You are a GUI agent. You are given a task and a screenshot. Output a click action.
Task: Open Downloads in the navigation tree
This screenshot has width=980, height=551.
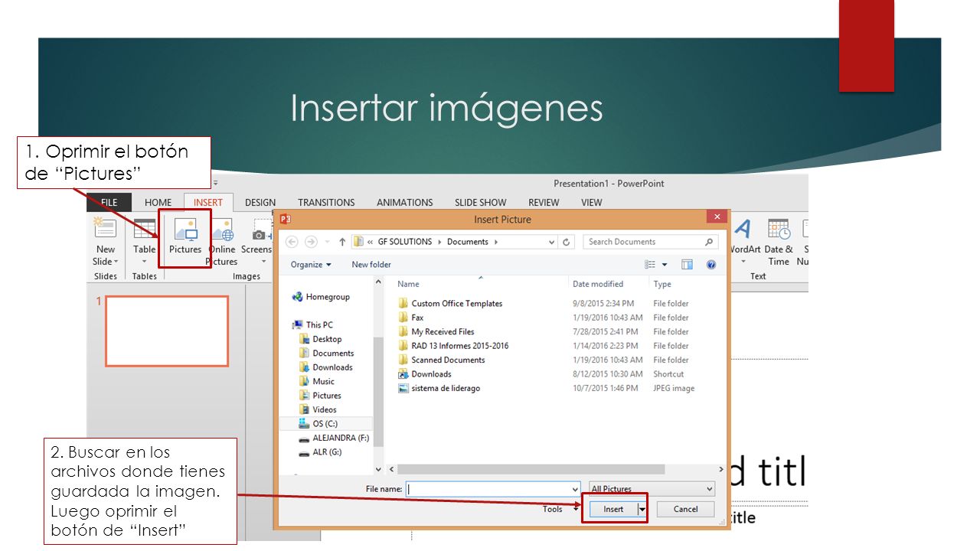tap(332, 367)
